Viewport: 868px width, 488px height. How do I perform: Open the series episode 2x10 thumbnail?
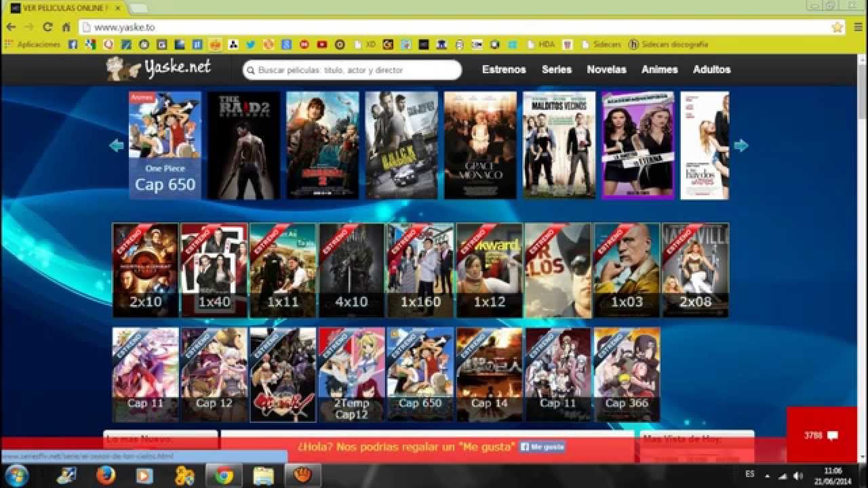click(145, 270)
